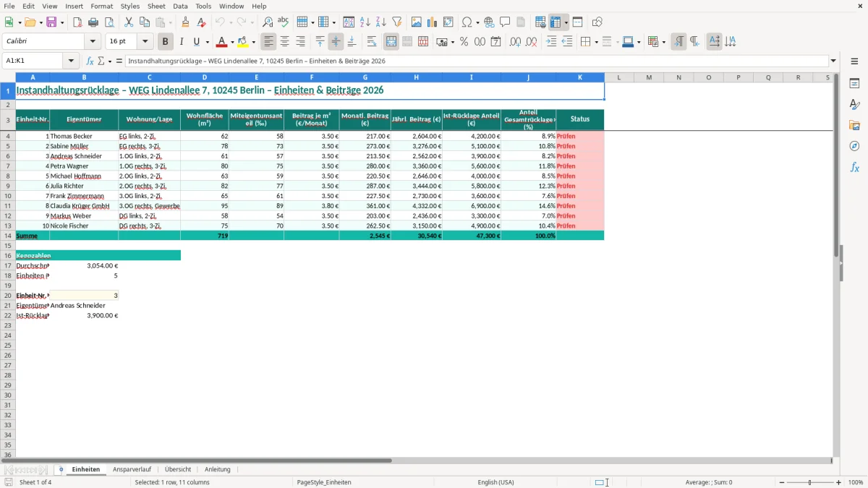Toggle Center Horizontally alignment
Screen dimensions: 868x488
[284, 42]
